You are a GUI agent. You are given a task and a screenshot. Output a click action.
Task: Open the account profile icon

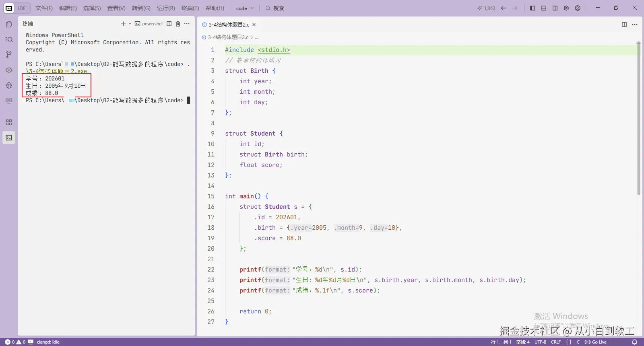(x=578, y=8)
